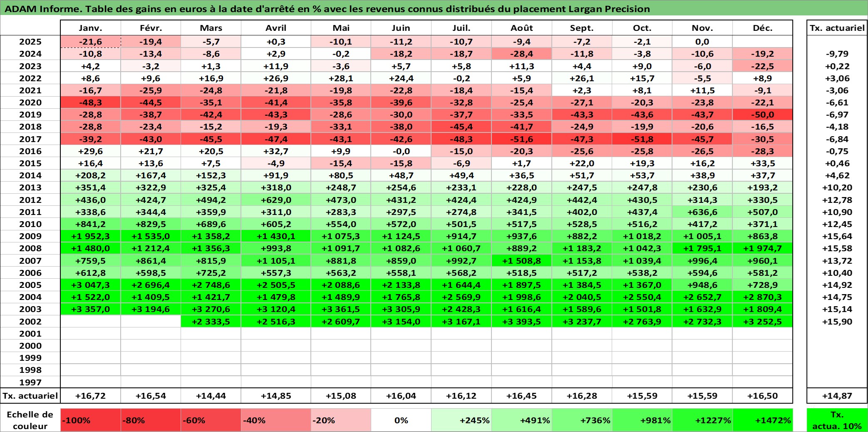868x432 pixels.
Task: Click the 2020 row label
Action: point(30,102)
